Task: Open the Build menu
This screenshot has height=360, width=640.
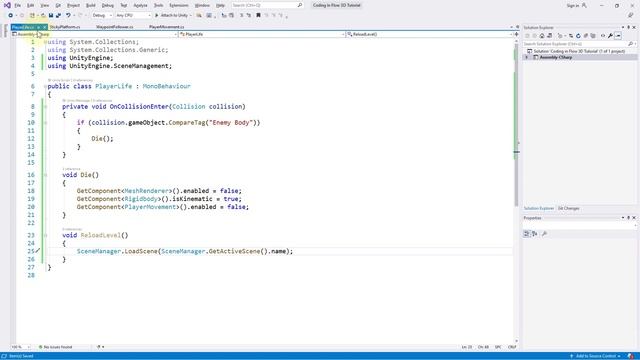Action: coord(91,5)
